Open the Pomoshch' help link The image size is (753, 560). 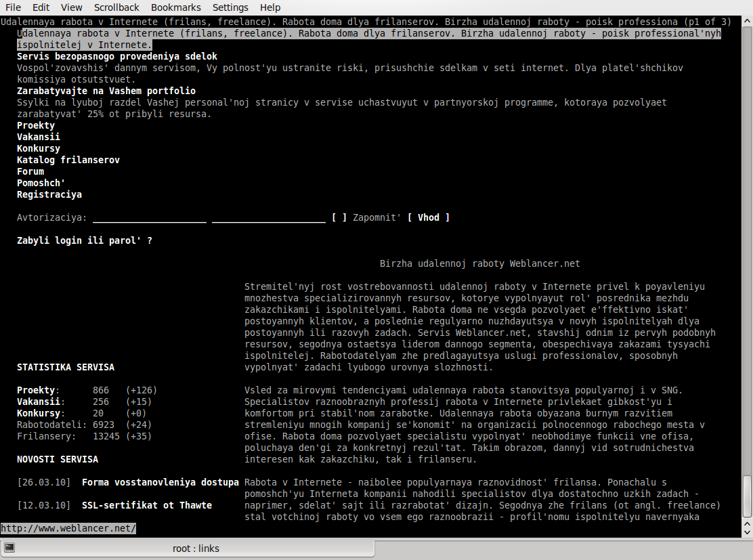[41, 183]
